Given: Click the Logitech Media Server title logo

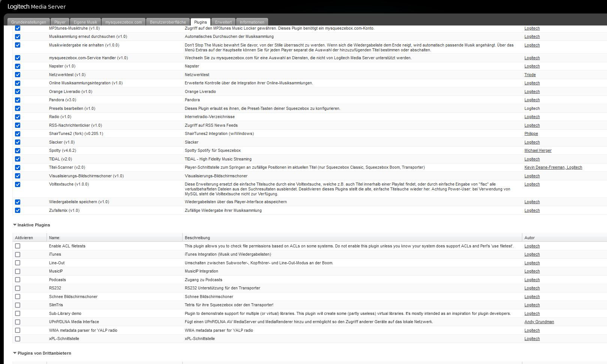Looking at the screenshot, I should [x=37, y=7].
